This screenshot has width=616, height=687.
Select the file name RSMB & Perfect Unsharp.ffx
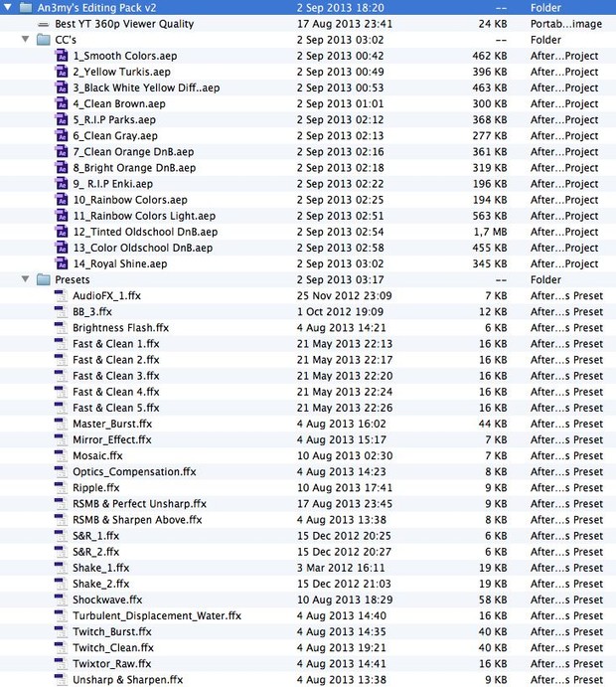pyautogui.click(x=140, y=504)
